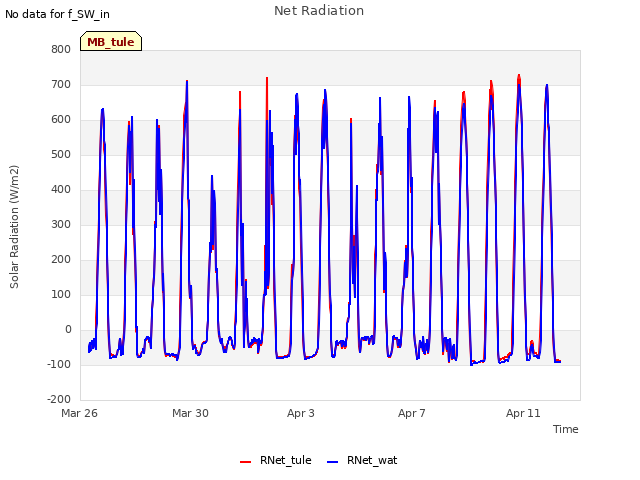Click the Time axis label
The width and height of the screenshot is (640, 480).
[x=566, y=429]
